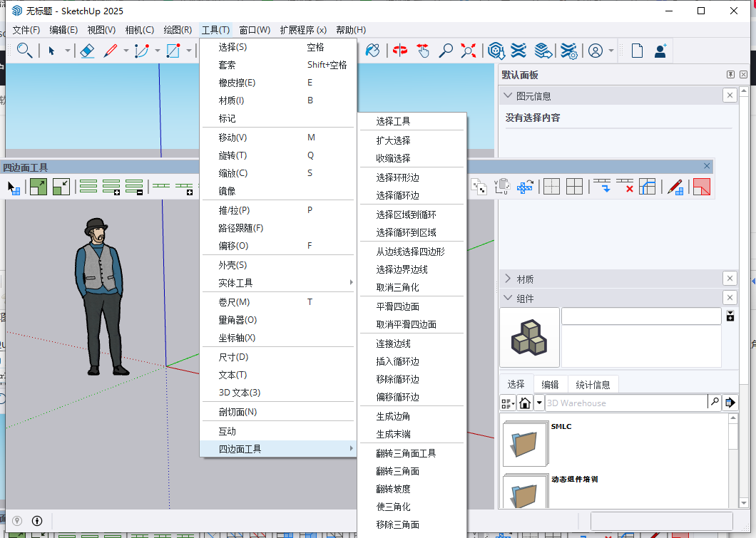The image size is (756, 538).
Task: Open the 文件(F) menu
Action: [26, 30]
